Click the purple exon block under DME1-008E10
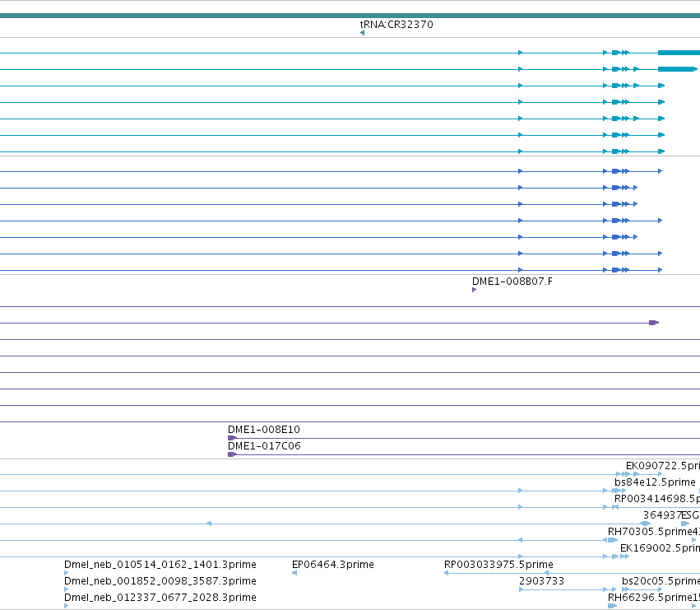This screenshot has height=610, width=700. [x=232, y=438]
